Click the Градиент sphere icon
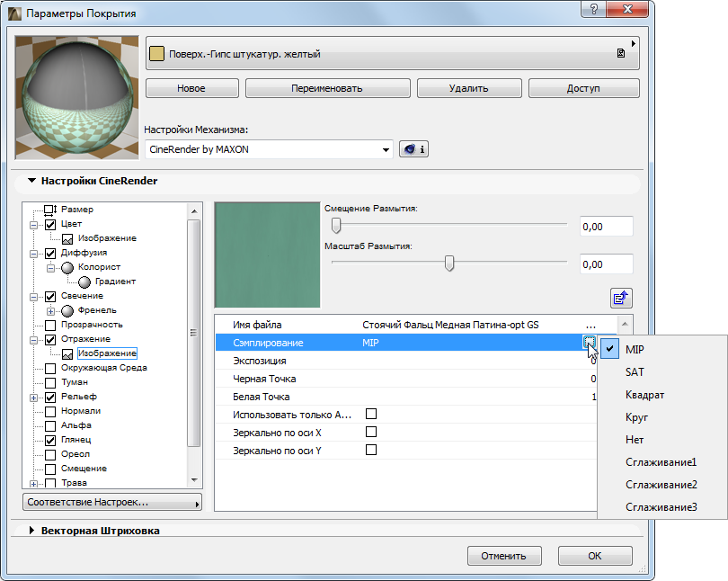Screen dimensions: 728x581 84,282
